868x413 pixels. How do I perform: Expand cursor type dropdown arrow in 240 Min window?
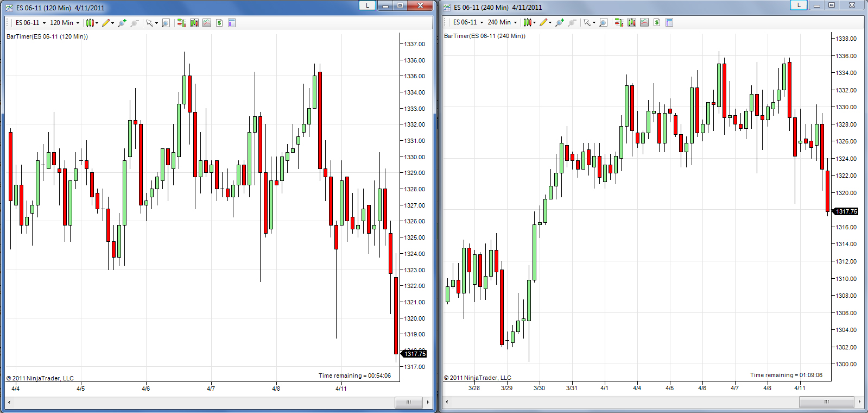pos(594,22)
